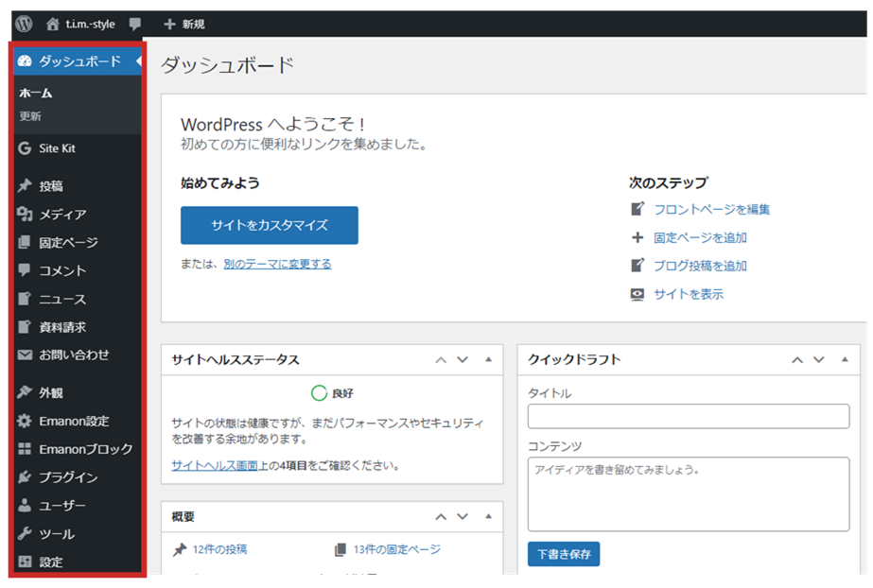873x588 pixels.
Task: Click the screen icon beside サイトを表示
Action: click(x=637, y=294)
